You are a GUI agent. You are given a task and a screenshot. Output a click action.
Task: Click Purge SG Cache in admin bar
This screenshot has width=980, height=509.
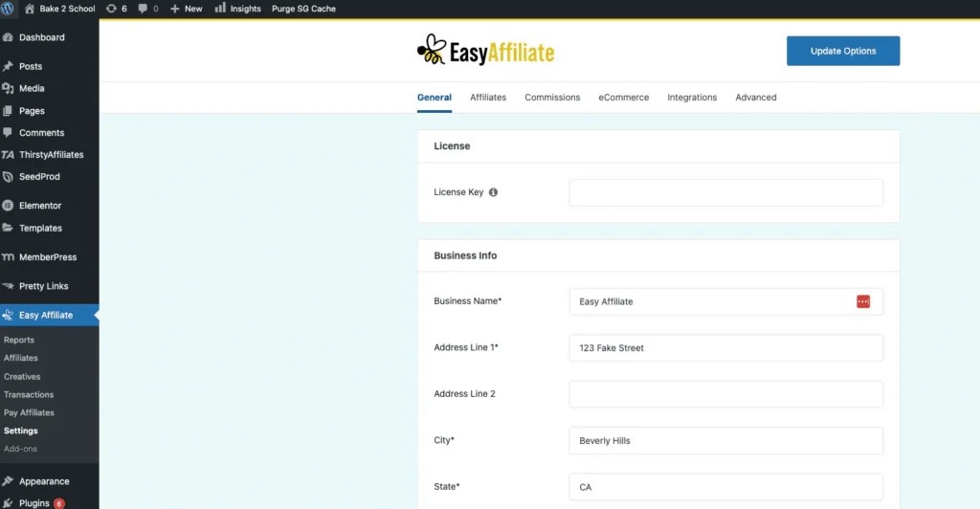click(304, 9)
